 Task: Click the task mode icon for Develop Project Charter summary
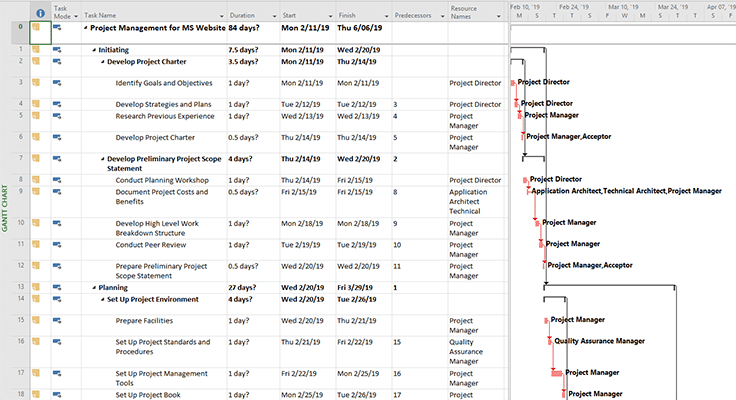pos(57,61)
